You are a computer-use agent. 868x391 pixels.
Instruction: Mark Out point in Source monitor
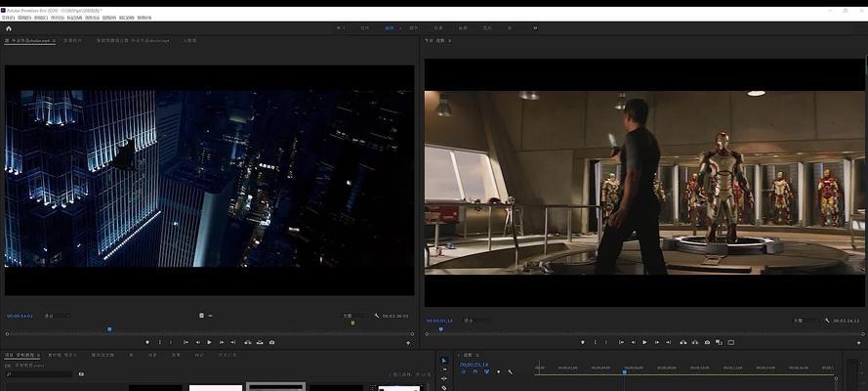(x=171, y=342)
